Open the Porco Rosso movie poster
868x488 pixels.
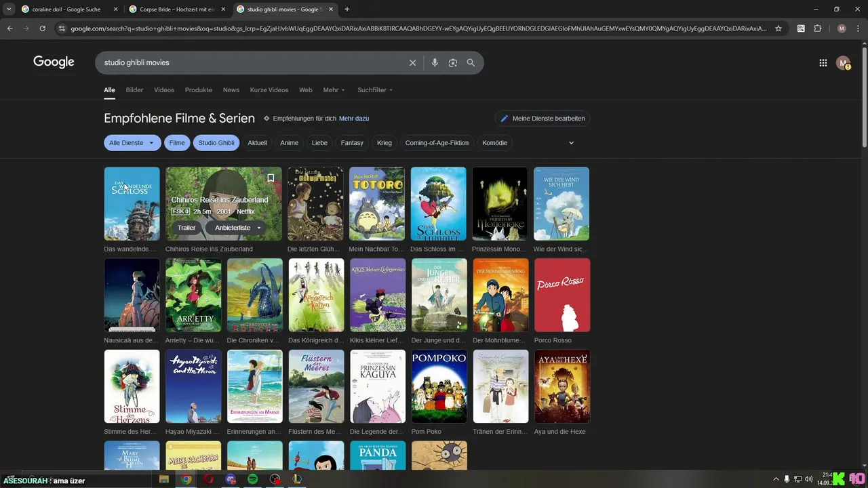click(x=562, y=296)
